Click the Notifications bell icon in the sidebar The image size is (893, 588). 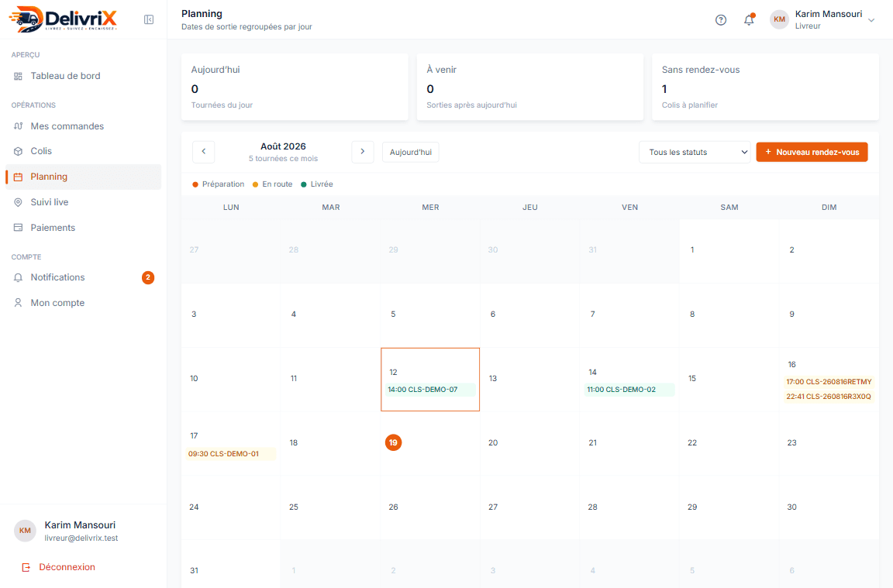[19, 278]
